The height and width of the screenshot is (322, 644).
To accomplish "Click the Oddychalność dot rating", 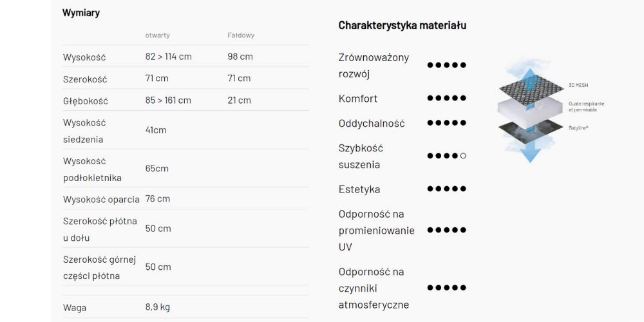I will pos(446,123).
